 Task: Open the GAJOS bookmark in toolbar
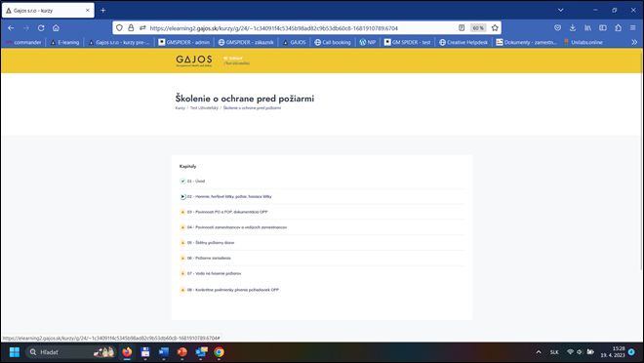click(295, 42)
